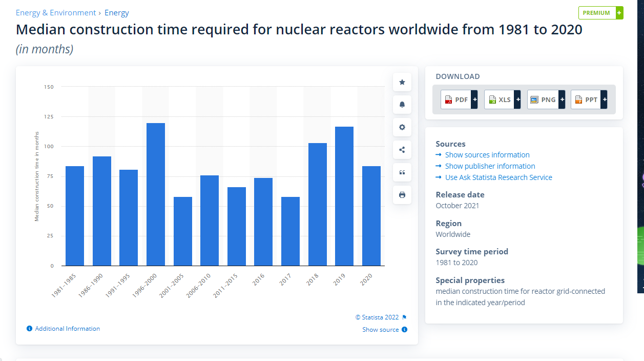The image size is (644, 361).
Task: Open the Energy breadcrumb link
Action: (x=117, y=13)
